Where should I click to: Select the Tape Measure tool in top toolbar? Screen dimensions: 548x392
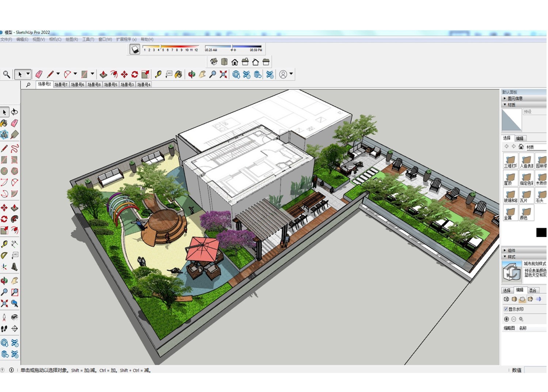[x=158, y=74]
